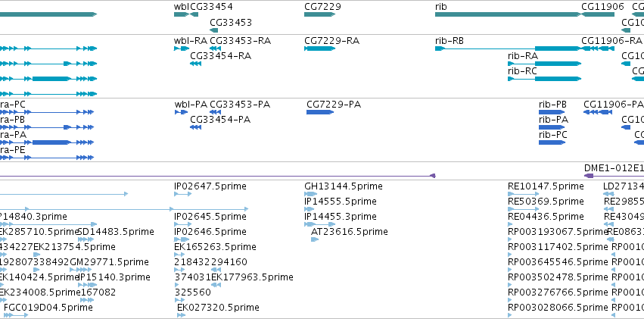Click the wbl-RA transcript arrow glyph
This screenshot has width=644, height=319.
click(x=182, y=48)
